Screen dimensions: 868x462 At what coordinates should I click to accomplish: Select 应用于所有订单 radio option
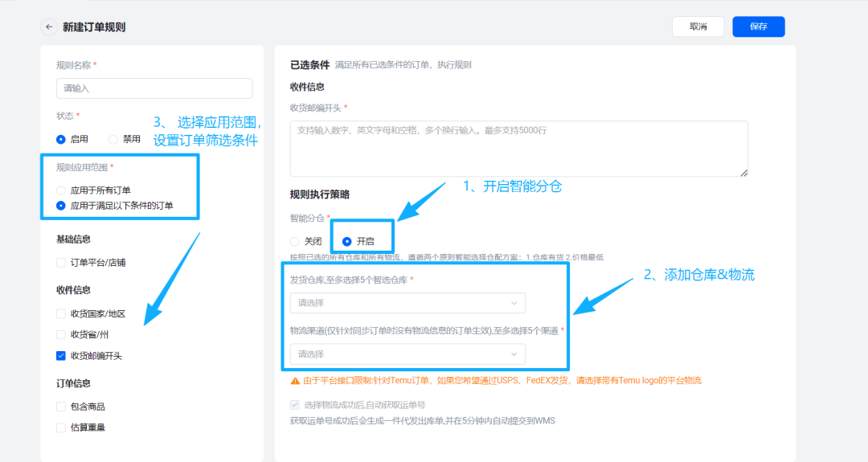[x=61, y=190]
